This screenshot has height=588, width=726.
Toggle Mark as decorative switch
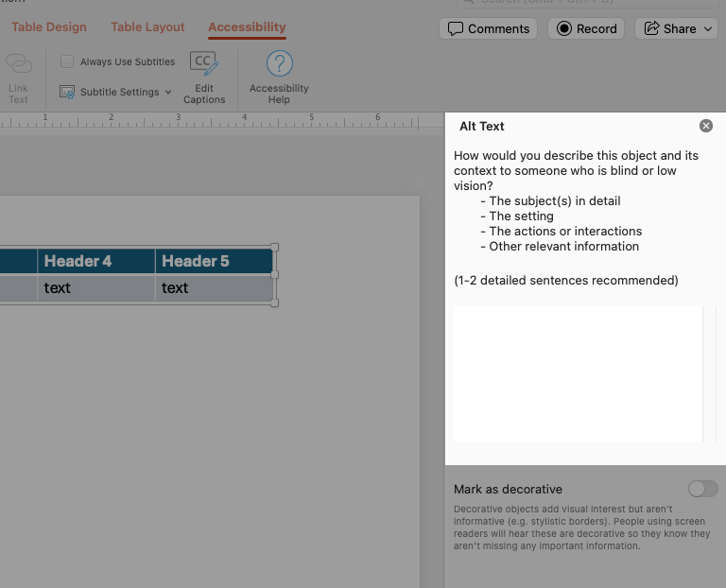coord(702,489)
